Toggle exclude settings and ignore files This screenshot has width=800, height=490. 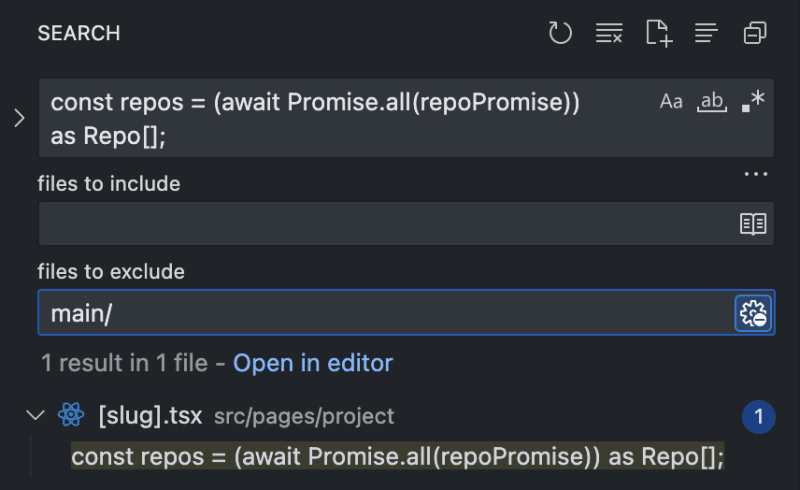[753, 313]
